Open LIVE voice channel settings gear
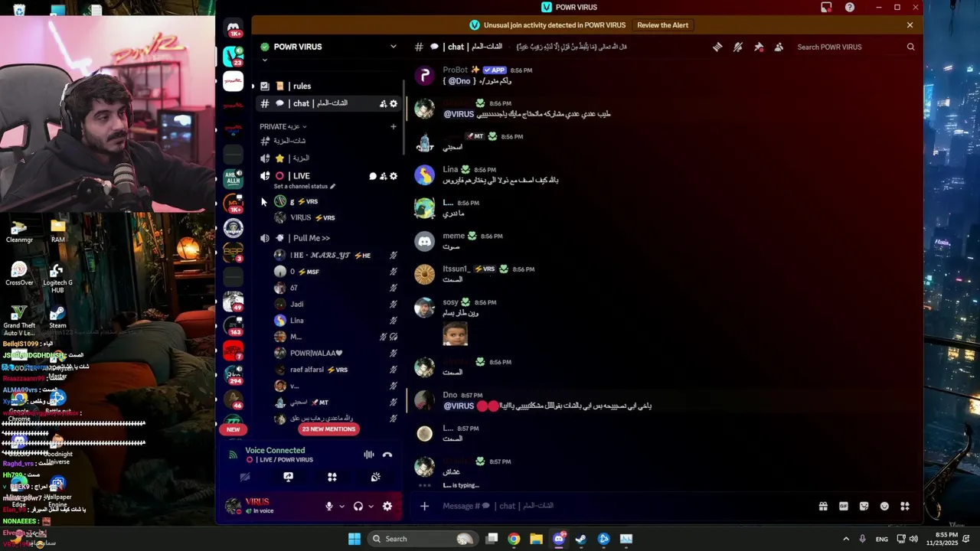The width and height of the screenshot is (980, 551). tap(394, 176)
